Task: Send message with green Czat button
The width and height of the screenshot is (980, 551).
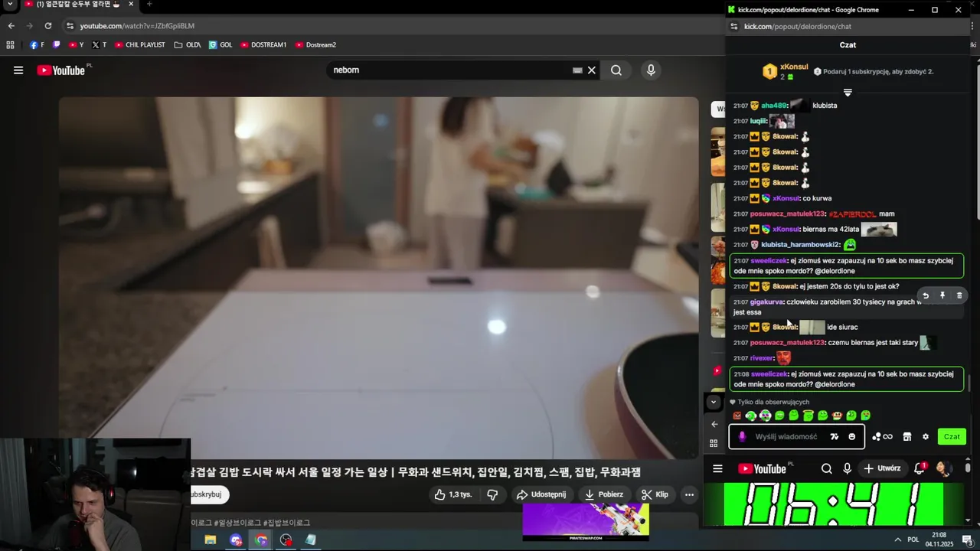Action: click(952, 437)
